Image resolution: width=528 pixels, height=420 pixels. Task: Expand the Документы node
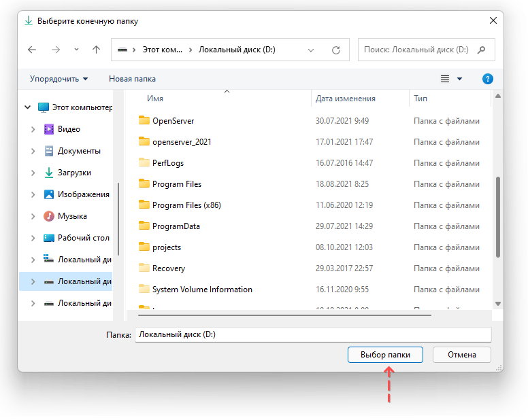33,151
